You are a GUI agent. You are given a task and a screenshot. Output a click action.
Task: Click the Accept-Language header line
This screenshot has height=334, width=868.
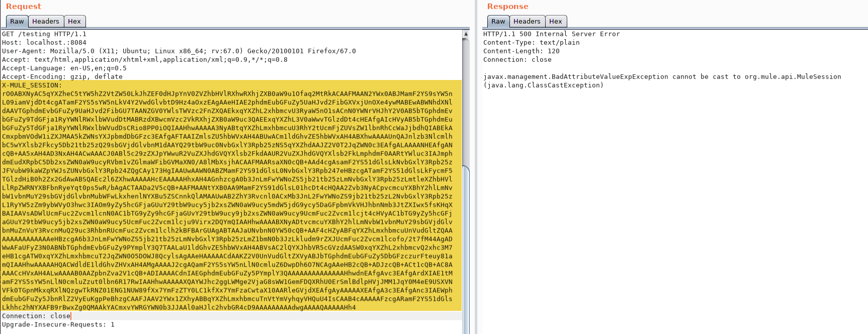point(64,68)
